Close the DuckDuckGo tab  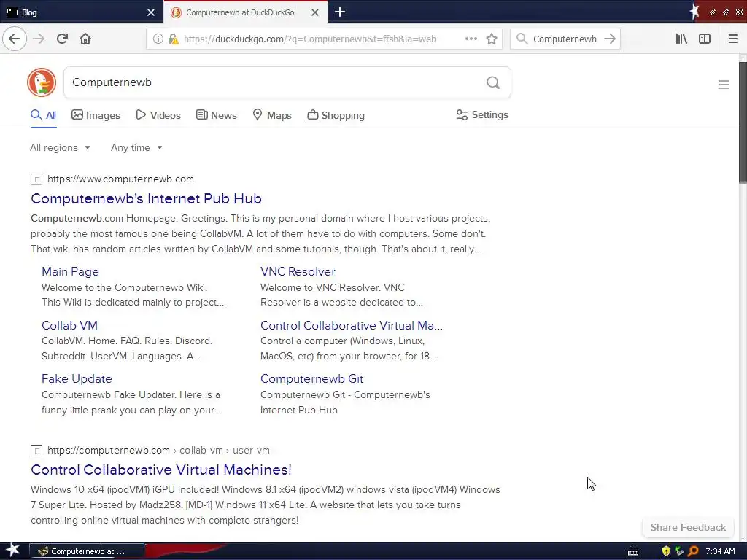[315, 12]
